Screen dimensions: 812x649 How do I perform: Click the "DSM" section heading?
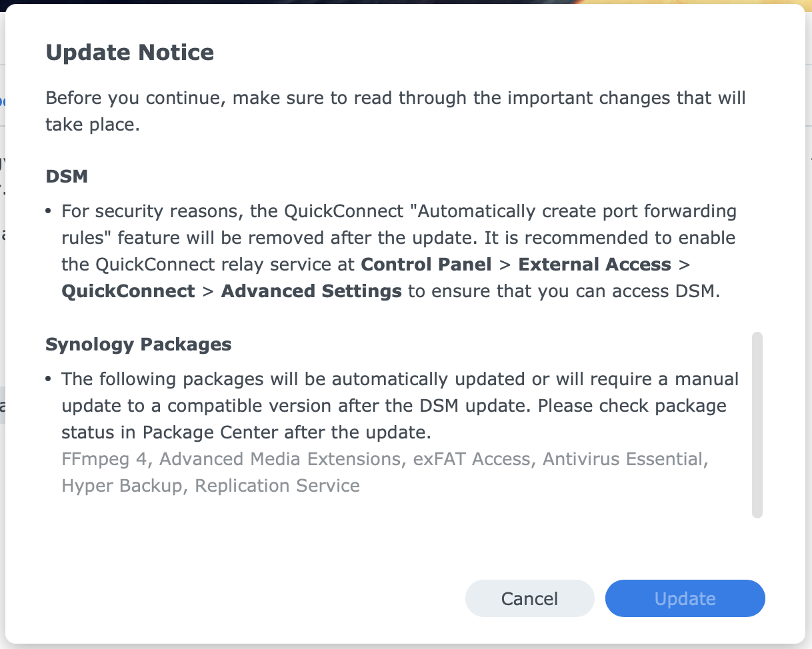pyautogui.click(x=67, y=177)
